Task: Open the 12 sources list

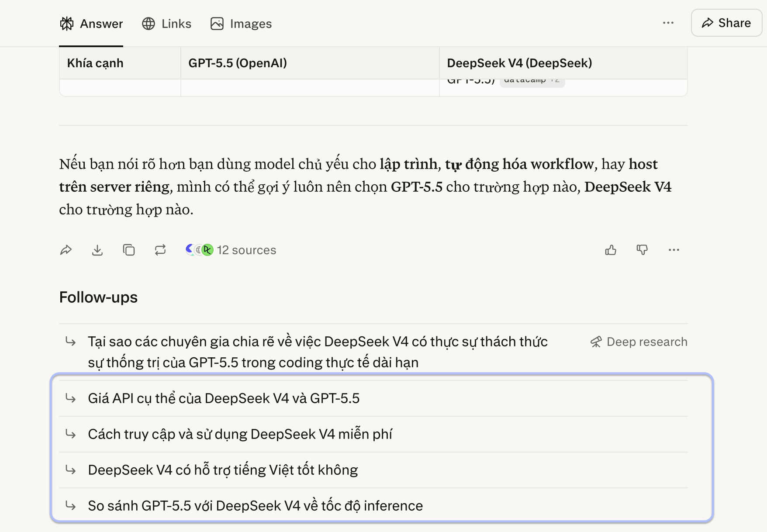Action: tap(231, 250)
